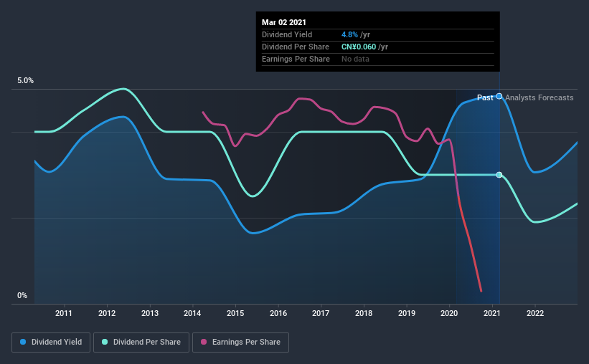Click the 2014 x-axis label
This screenshot has height=364, width=589.
click(192, 313)
